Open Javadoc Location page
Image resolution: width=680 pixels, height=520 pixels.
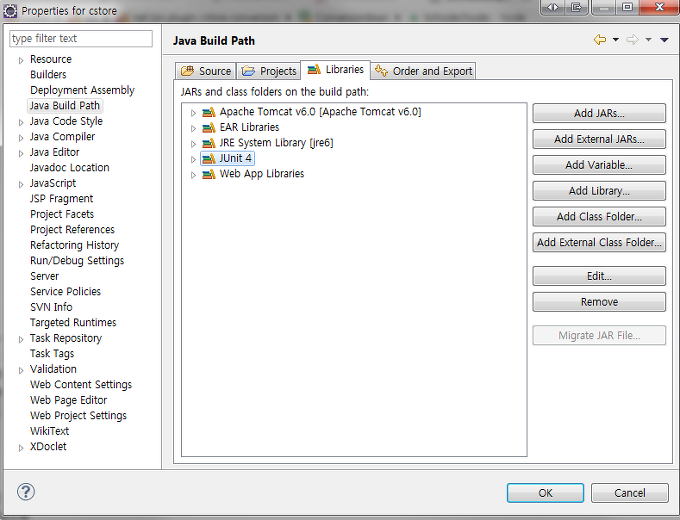point(69,167)
